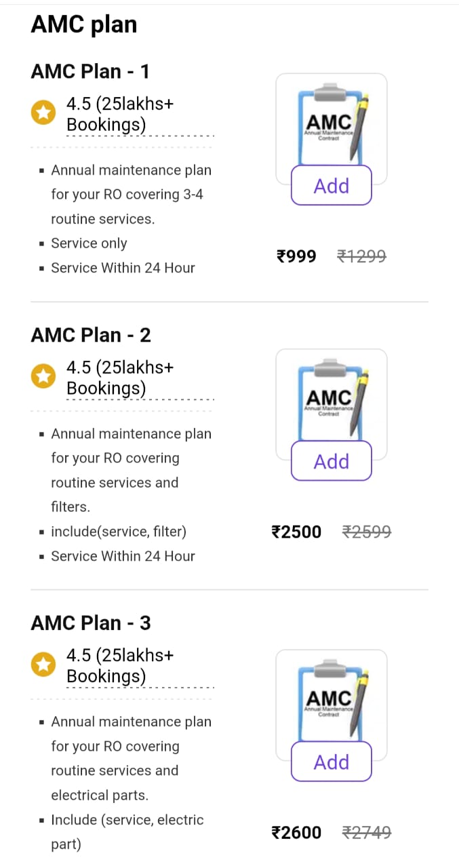Tap the gold star rating icon for Plan 3
Viewport: 459px width, 868px height.
click(43, 665)
